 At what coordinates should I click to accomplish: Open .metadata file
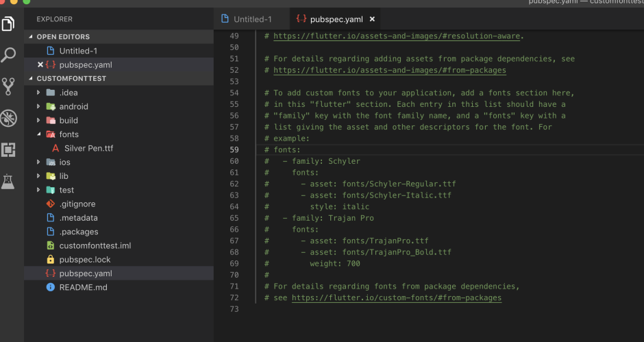click(x=119, y=218)
